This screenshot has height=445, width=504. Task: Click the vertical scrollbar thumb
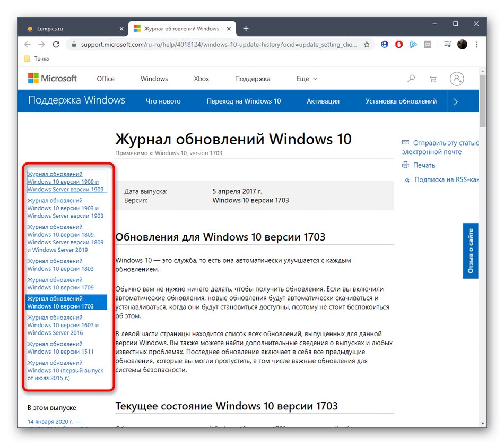pyautogui.click(x=482, y=101)
